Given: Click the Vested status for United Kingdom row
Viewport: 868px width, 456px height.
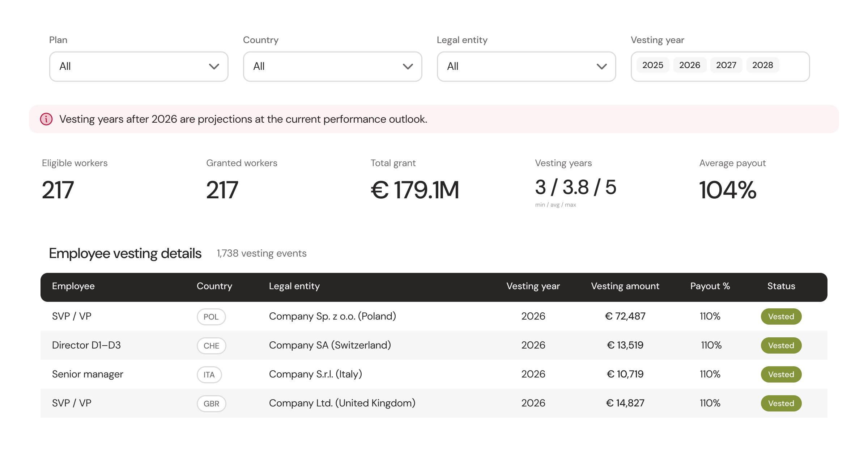Looking at the screenshot, I should click(781, 403).
